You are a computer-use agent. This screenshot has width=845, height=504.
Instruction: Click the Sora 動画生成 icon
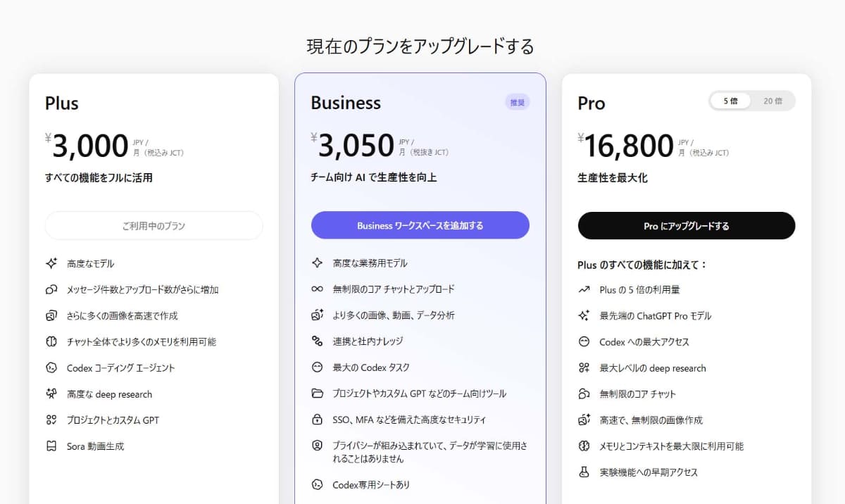51,446
